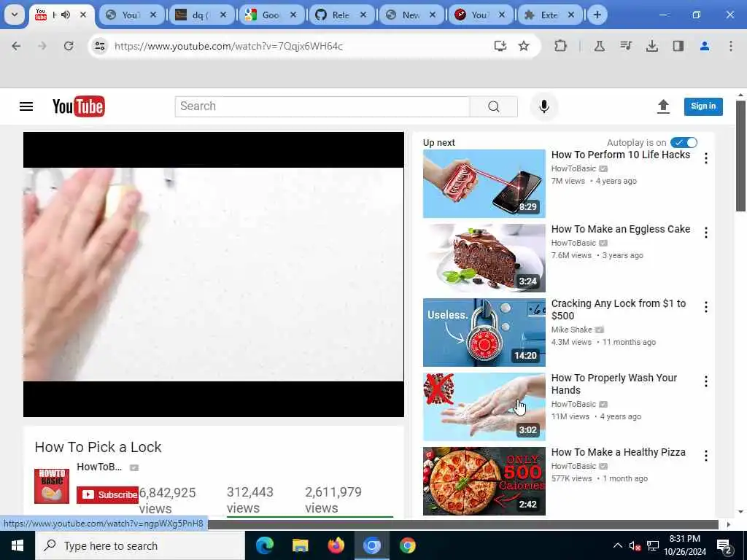Open HowToBasic channel name link
This screenshot has height=560, width=747.
(x=99, y=467)
